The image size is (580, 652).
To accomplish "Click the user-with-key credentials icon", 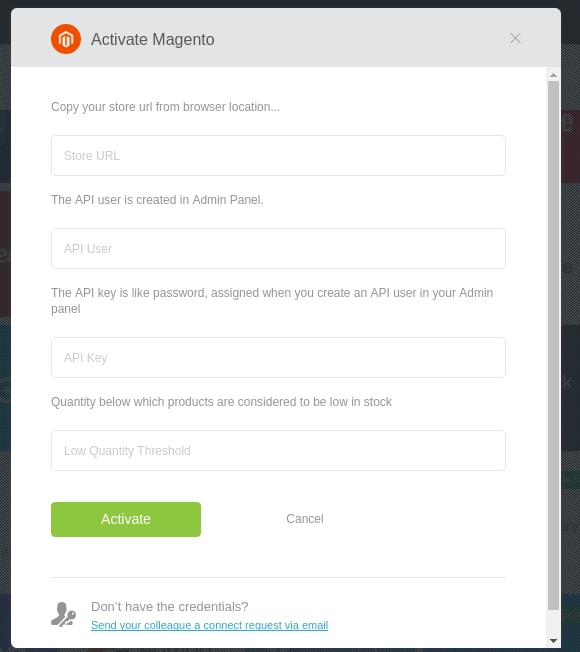I will pos(64,615).
